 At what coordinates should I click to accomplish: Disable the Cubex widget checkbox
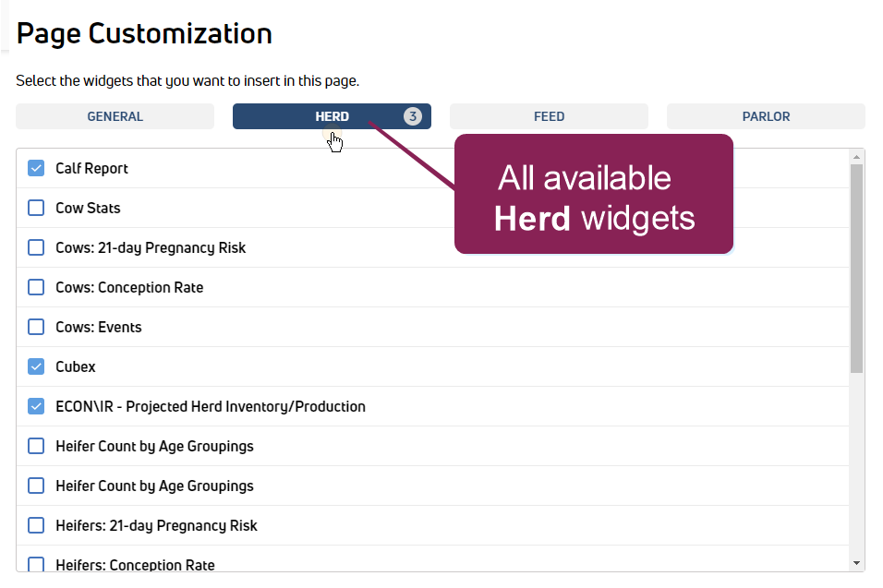36,366
